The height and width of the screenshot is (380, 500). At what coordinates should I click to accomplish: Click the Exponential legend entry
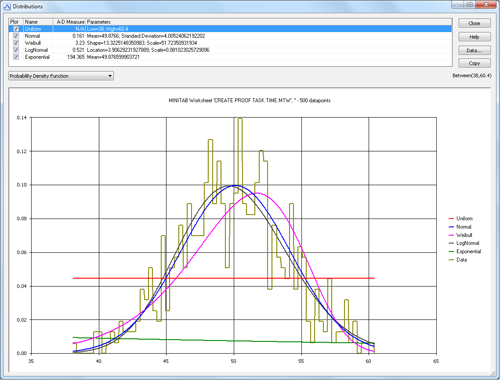point(465,252)
